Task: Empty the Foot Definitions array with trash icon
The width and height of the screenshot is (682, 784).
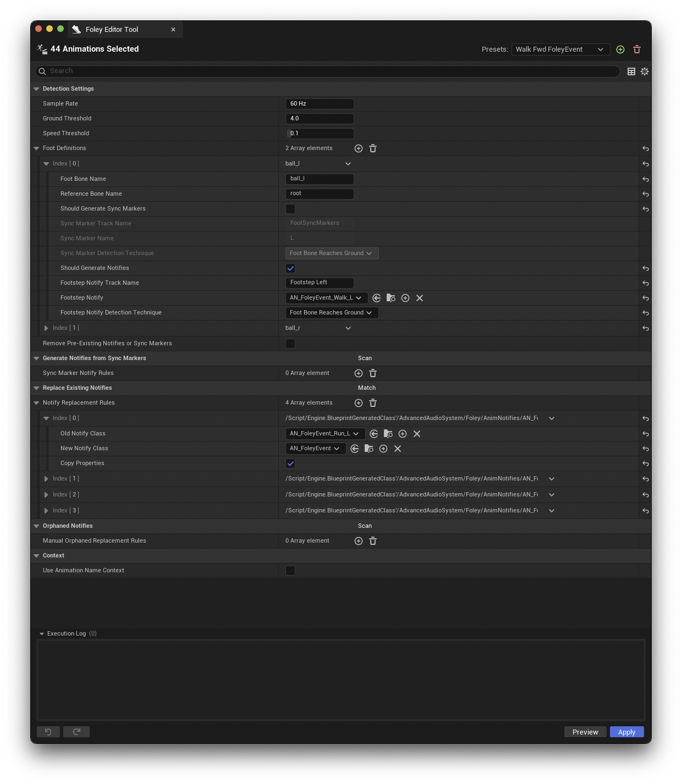Action: point(373,148)
